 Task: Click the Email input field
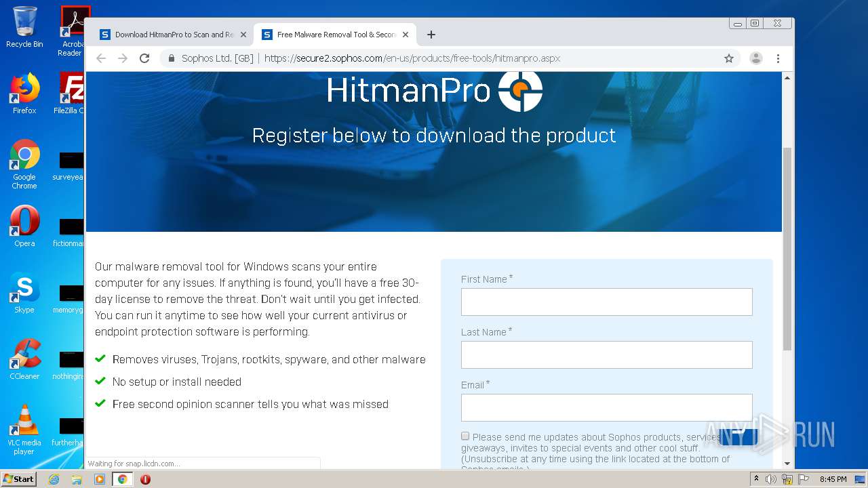607,408
